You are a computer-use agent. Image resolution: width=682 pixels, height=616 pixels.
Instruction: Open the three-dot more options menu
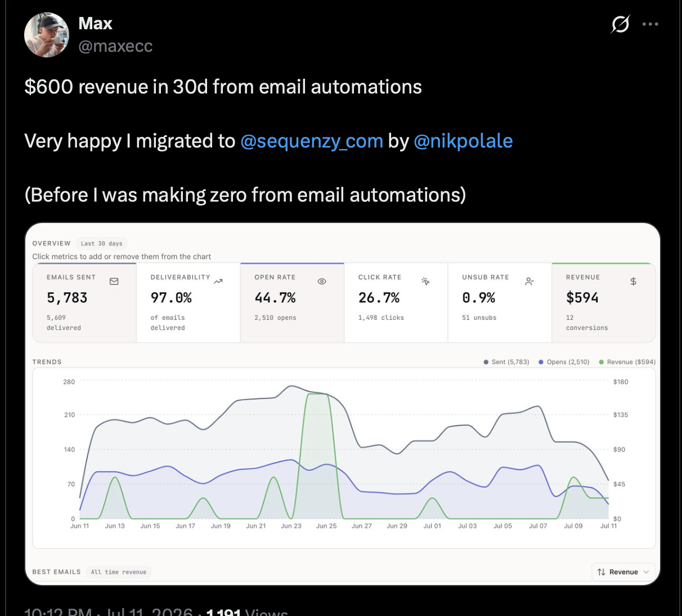pos(650,24)
